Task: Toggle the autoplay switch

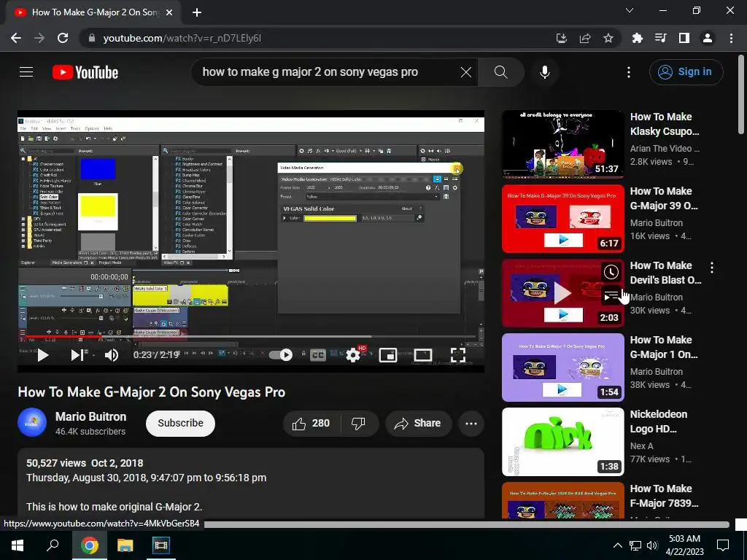Action: tap(281, 355)
